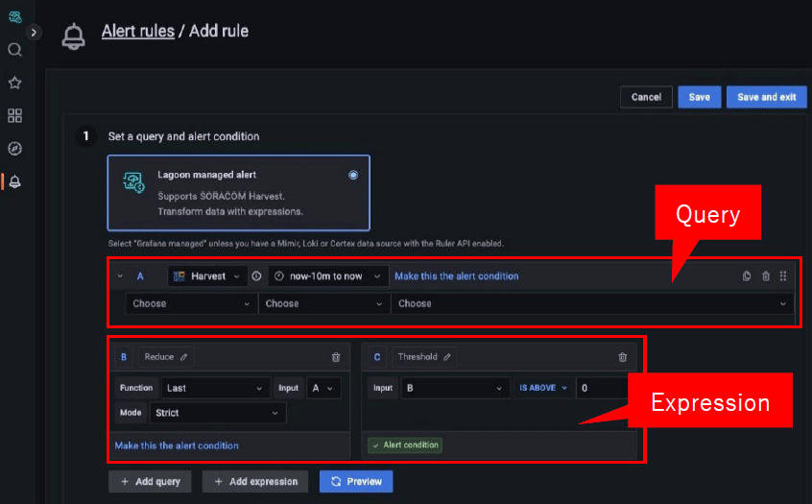
Task: Click the Save button
Action: pos(699,97)
